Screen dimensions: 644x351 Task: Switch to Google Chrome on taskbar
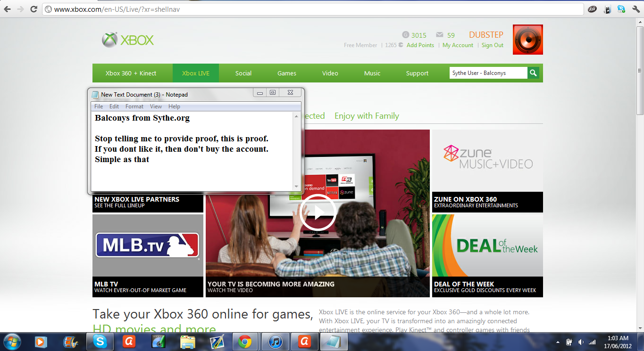click(x=245, y=342)
